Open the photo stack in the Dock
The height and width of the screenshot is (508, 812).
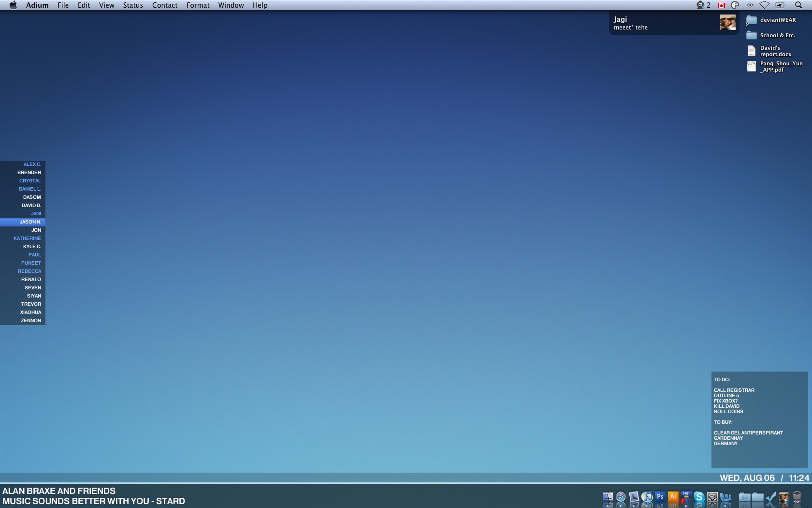click(784, 498)
